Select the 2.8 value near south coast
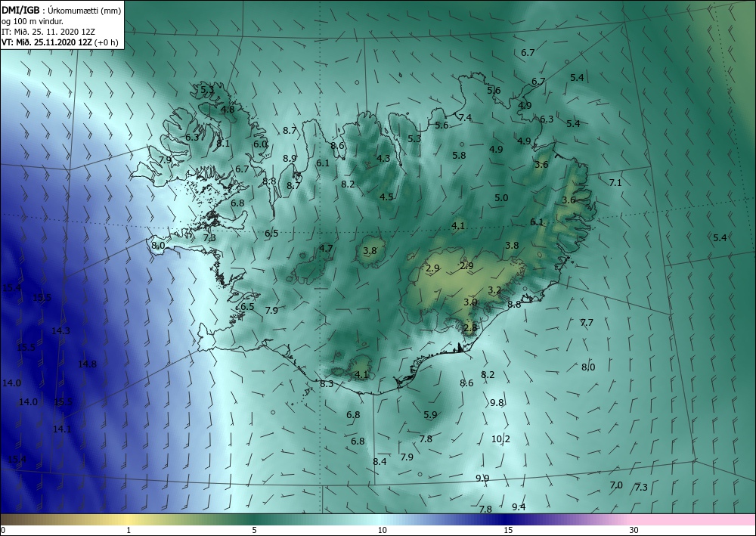The height and width of the screenshot is (536, 756). (470, 328)
